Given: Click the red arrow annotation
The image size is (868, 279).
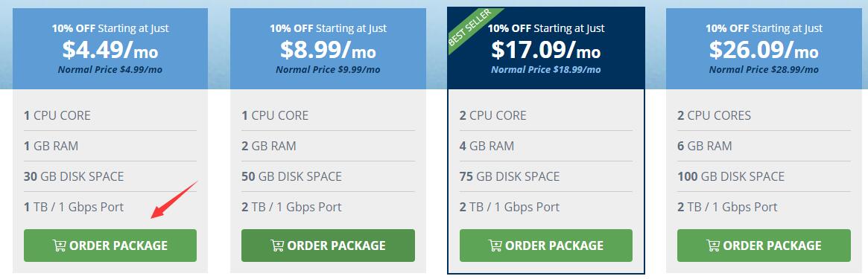Looking at the screenshot, I should tap(174, 199).
